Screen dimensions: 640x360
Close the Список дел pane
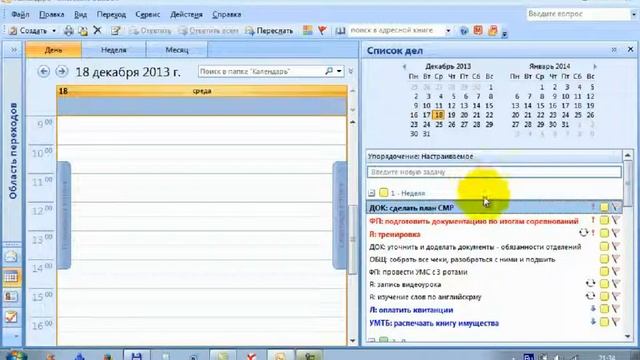(x=631, y=49)
